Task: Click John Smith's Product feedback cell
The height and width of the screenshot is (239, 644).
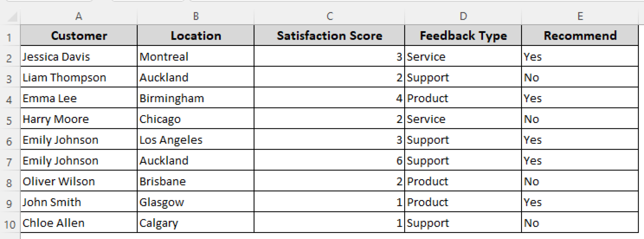Action: [x=463, y=202]
